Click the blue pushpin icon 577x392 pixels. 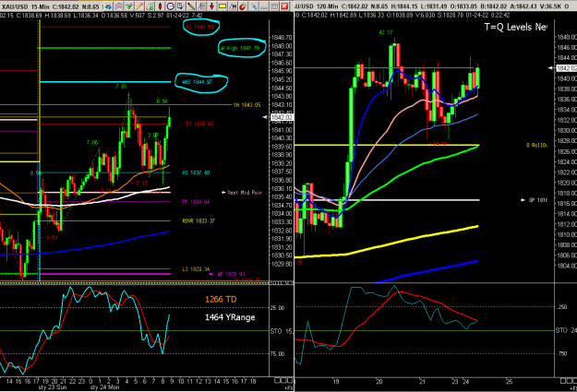click(254, 6)
